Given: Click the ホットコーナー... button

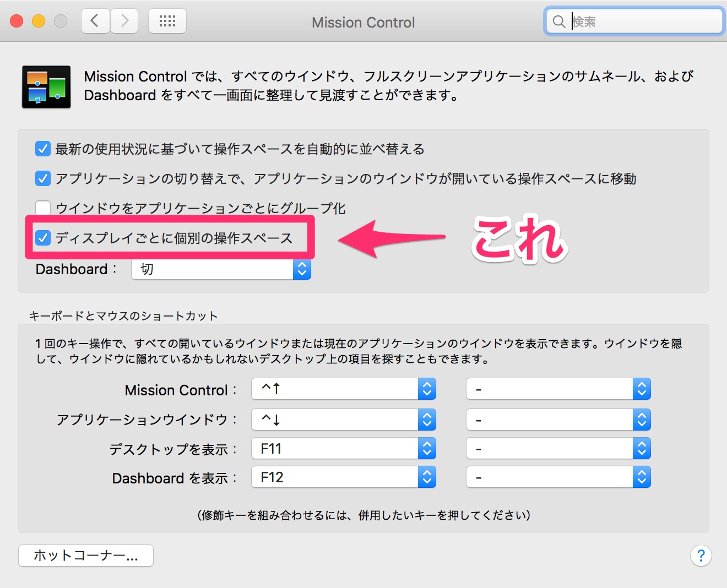Looking at the screenshot, I should (x=86, y=556).
